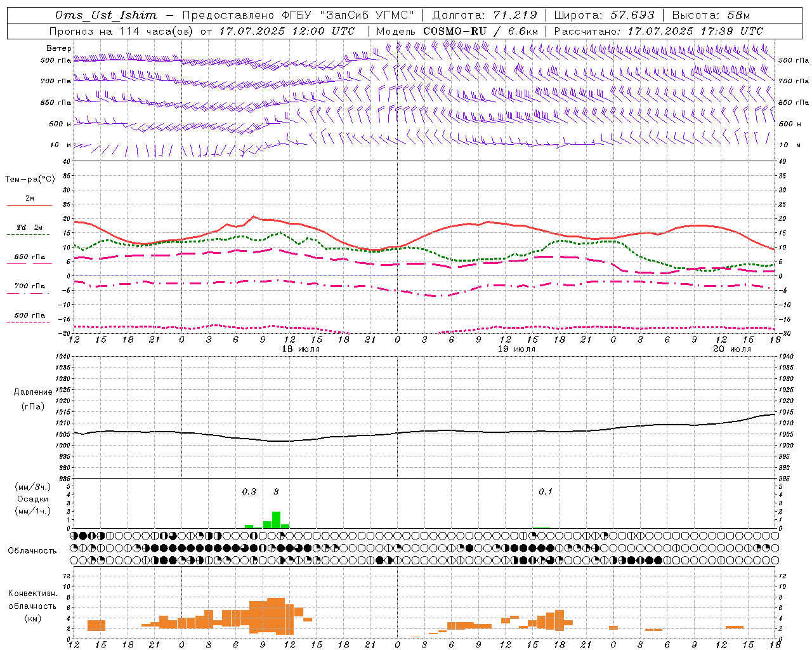Click the '0.3' precipitation amount value
The image size is (812, 650).
click(x=249, y=492)
